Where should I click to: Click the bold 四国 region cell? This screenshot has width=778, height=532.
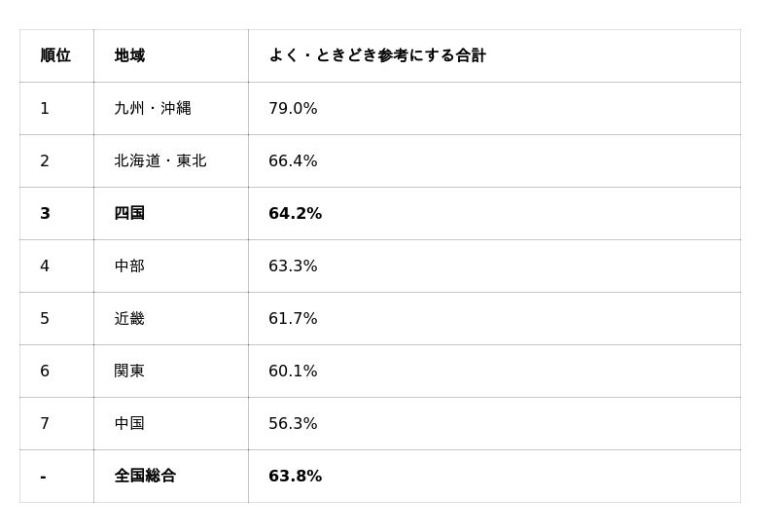pyautogui.click(x=129, y=214)
